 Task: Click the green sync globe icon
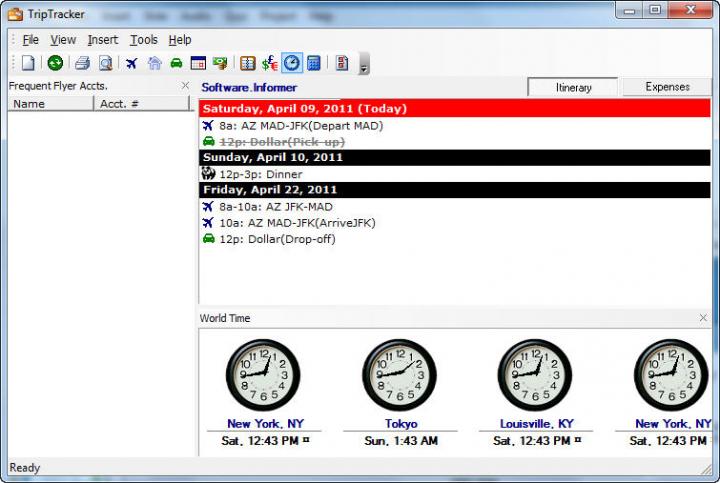(x=55, y=63)
